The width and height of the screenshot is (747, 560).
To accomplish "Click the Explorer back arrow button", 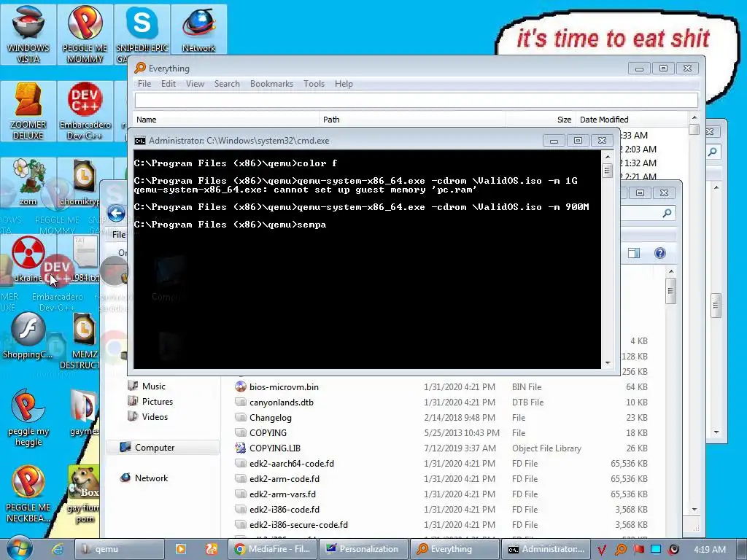I will [x=116, y=213].
